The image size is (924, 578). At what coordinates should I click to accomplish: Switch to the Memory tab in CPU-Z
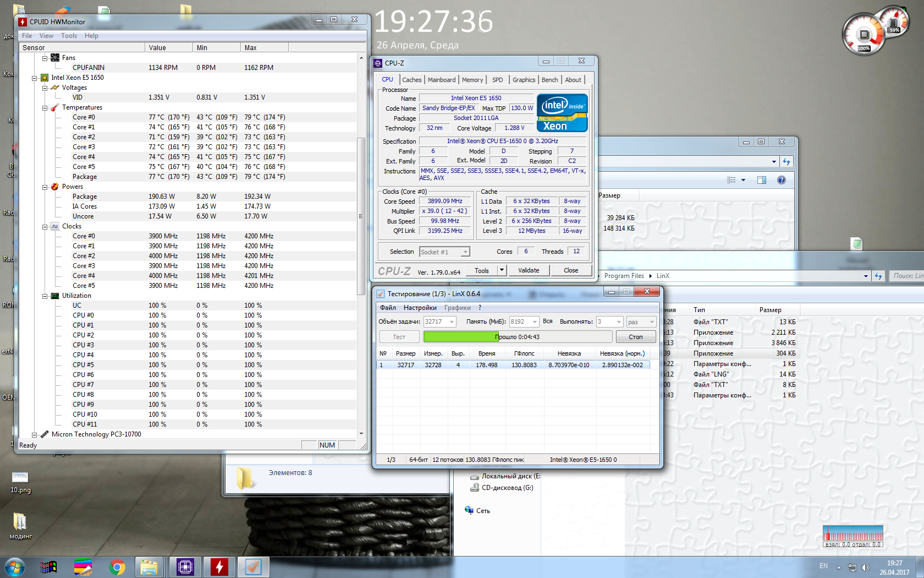(x=472, y=80)
